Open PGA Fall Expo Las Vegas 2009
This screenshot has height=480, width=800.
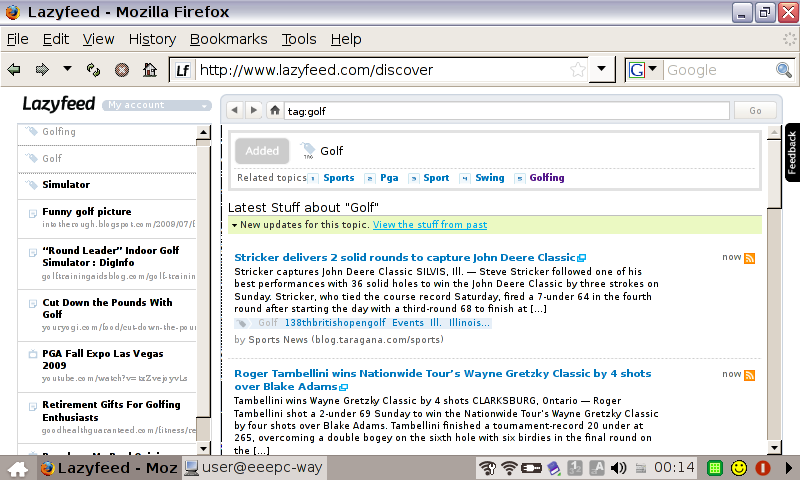(x=103, y=359)
